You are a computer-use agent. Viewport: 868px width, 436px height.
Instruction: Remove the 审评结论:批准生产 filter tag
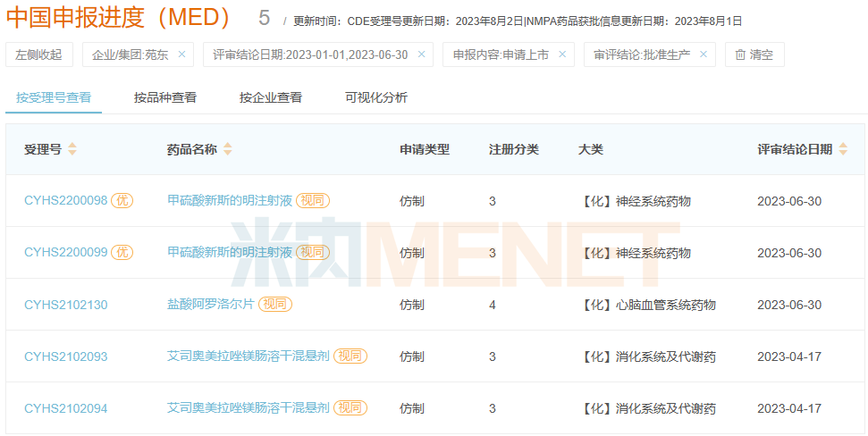coord(704,54)
